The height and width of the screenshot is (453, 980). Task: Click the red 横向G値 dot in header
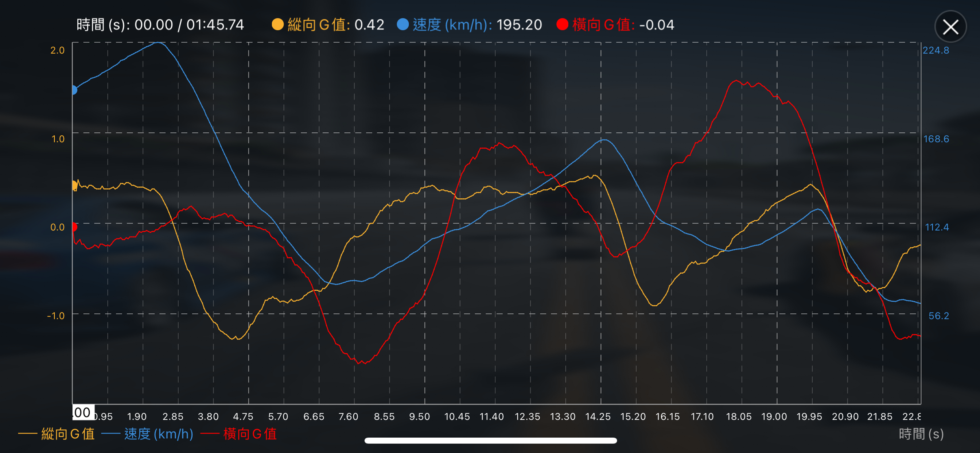click(x=562, y=25)
